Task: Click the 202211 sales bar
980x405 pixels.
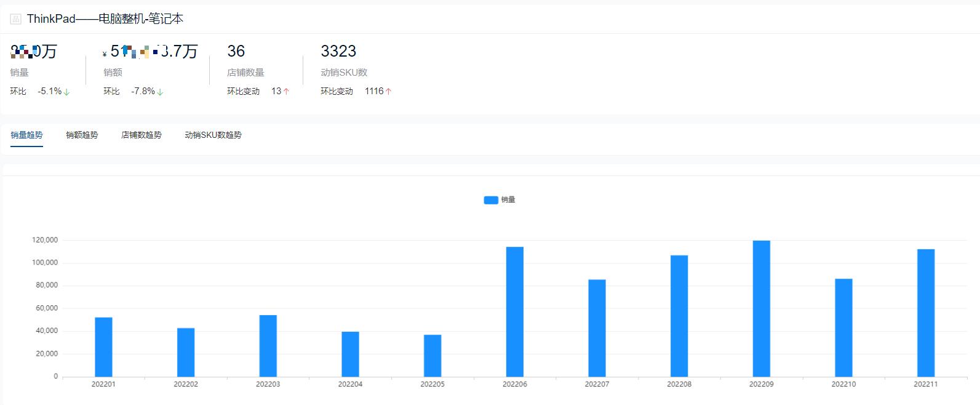Action: pyautogui.click(x=926, y=313)
